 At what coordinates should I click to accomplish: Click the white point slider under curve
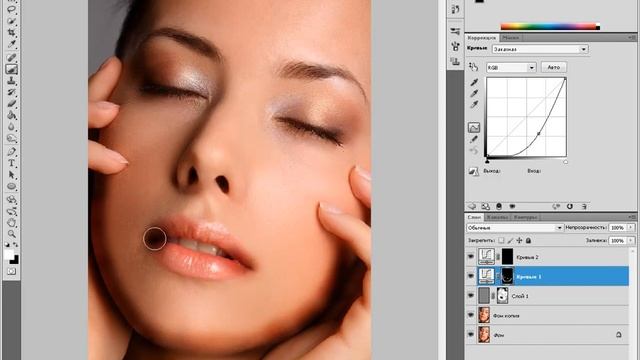[x=565, y=162]
